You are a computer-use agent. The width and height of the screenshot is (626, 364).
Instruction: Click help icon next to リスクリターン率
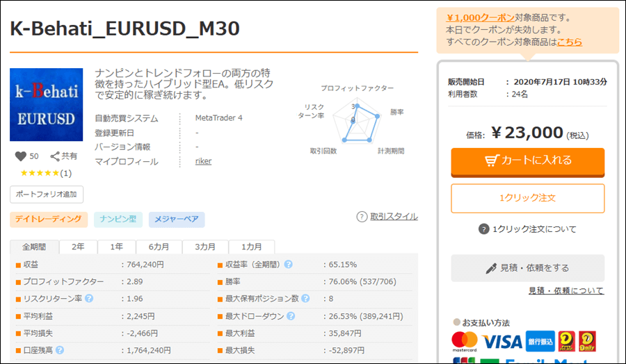[x=89, y=299]
